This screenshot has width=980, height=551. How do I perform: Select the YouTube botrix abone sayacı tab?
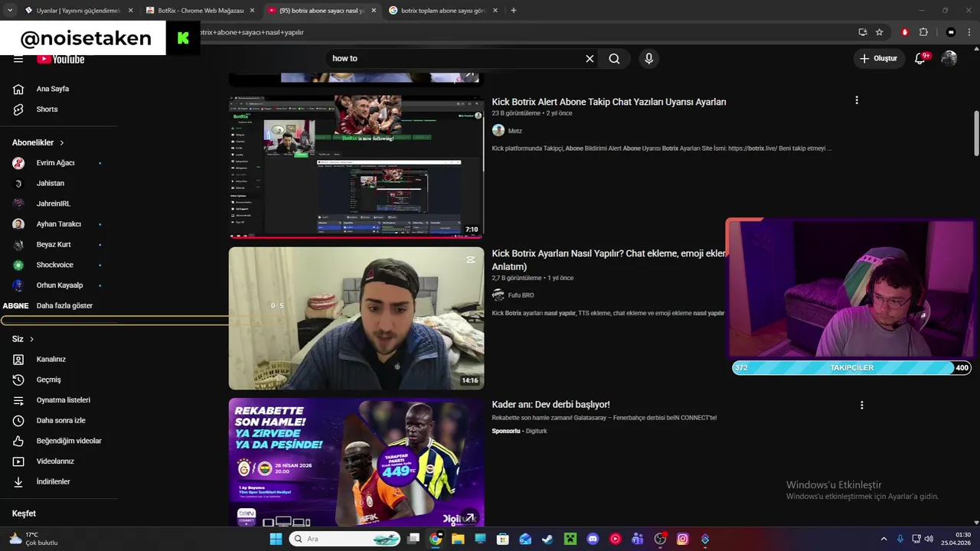(x=322, y=11)
